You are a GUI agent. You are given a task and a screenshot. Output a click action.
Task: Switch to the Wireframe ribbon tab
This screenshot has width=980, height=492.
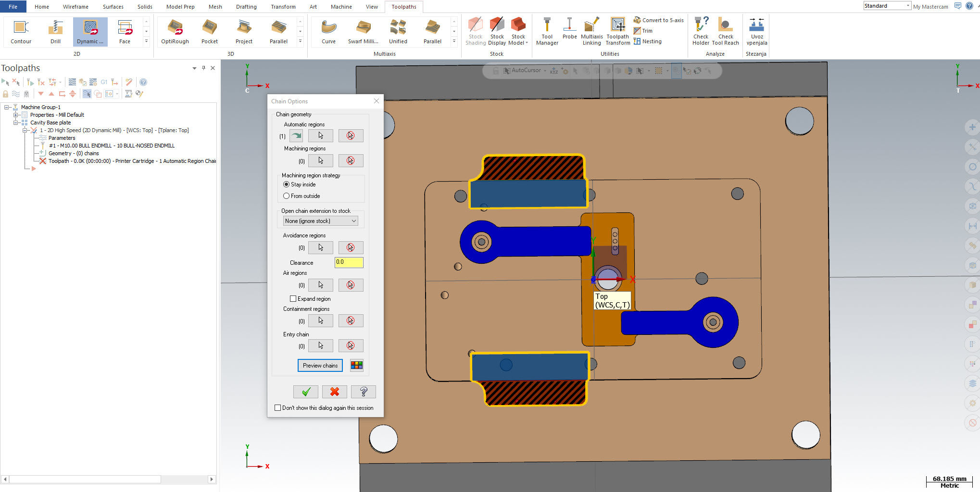coord(75,7)
